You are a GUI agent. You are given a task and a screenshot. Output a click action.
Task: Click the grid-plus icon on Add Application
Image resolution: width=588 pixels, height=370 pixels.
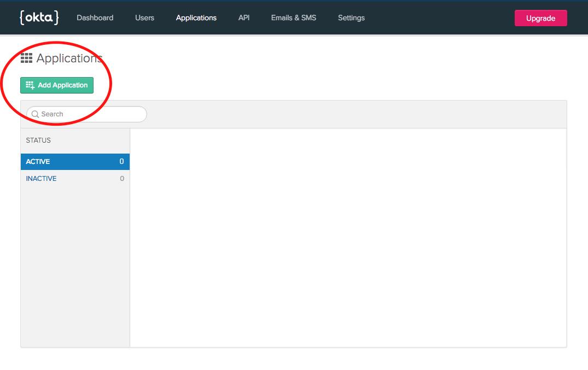point(30,85)
